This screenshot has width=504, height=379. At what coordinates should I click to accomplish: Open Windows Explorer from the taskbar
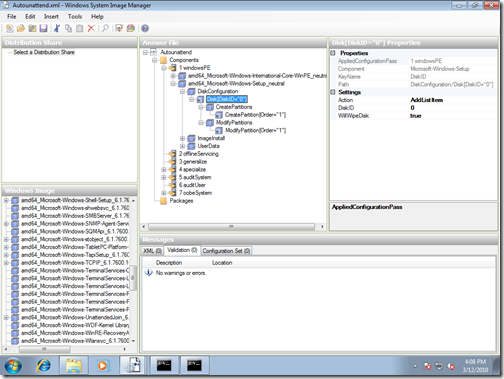coord(74,366)
